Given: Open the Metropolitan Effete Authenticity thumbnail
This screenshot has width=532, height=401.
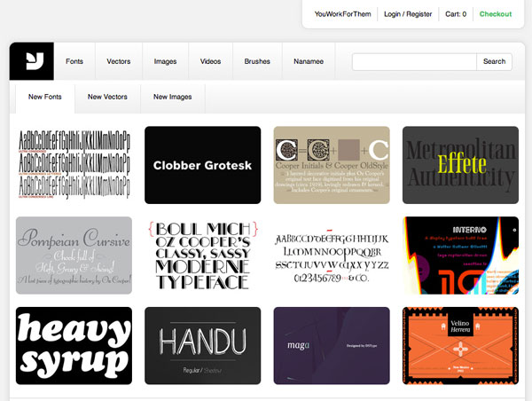Looking at the screenshot, I should coord(460,165).
